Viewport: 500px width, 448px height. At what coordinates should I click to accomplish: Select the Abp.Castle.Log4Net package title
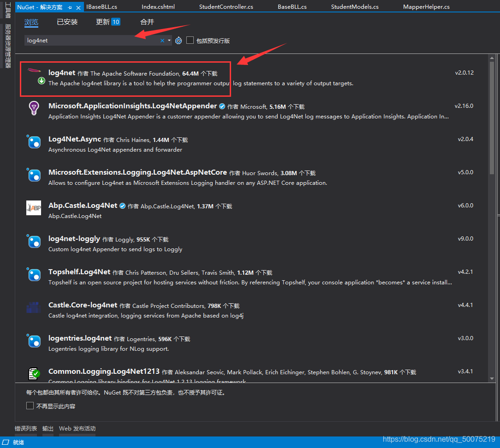[x=83, y=205]
